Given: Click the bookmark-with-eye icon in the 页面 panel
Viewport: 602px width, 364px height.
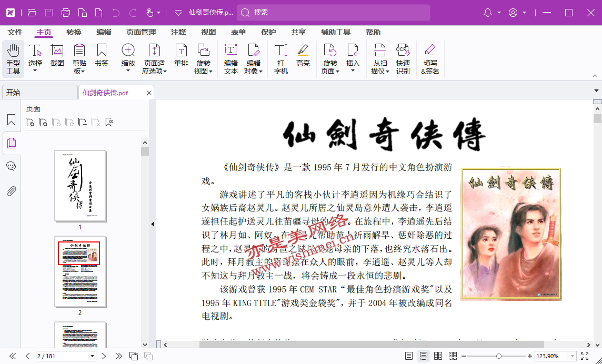Looking at the screenshot, I should click(x=109, y=123).
